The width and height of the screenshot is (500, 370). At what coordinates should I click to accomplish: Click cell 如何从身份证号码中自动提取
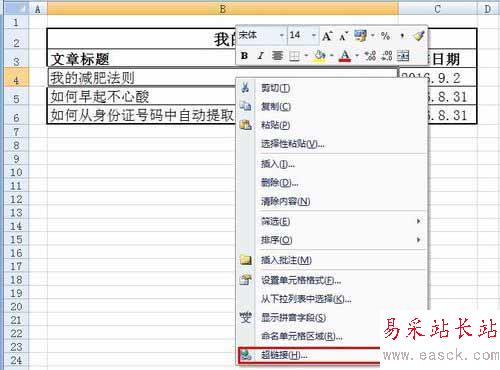pyautogui.click(x=141, y=115)
